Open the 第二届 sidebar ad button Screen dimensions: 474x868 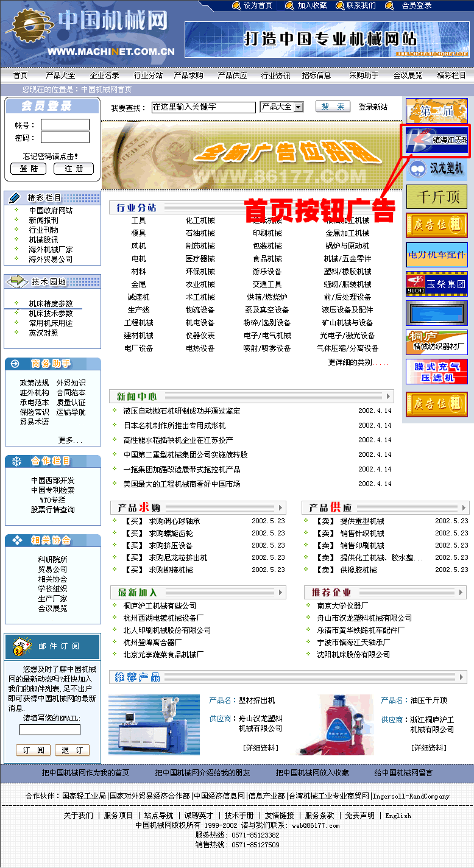437,110
